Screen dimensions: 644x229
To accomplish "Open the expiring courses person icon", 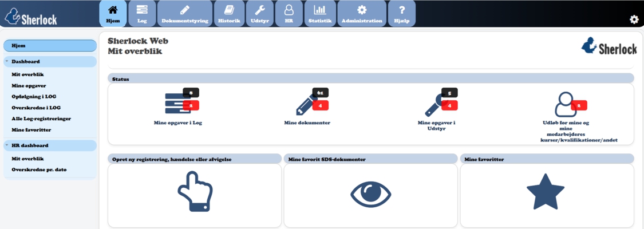I will (x=565, y=104).
